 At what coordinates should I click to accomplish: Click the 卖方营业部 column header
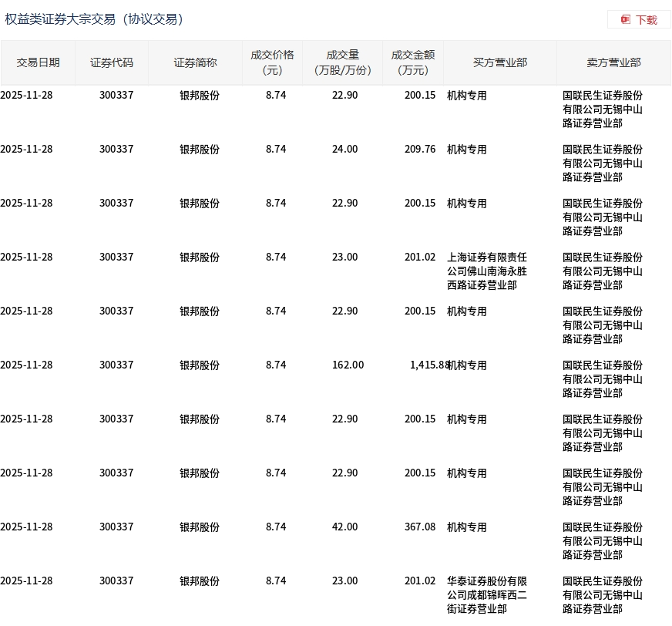[x=613, y=62]
